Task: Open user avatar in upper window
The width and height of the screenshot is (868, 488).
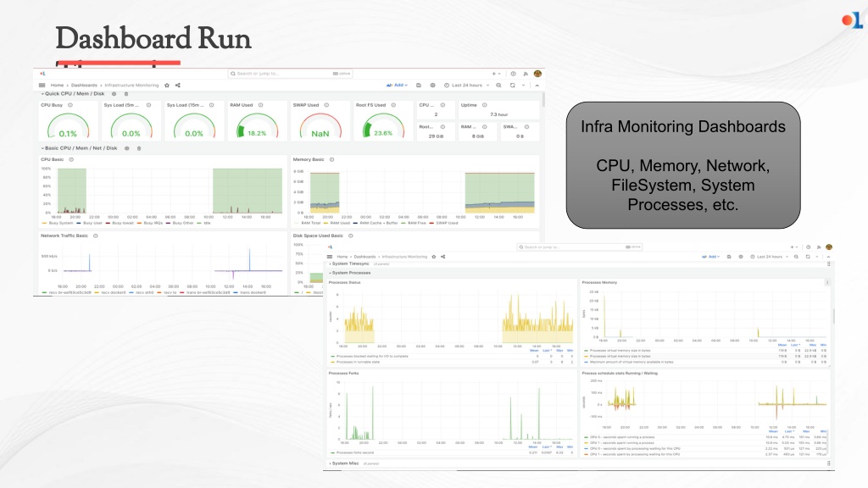Action: pos(537,74)
